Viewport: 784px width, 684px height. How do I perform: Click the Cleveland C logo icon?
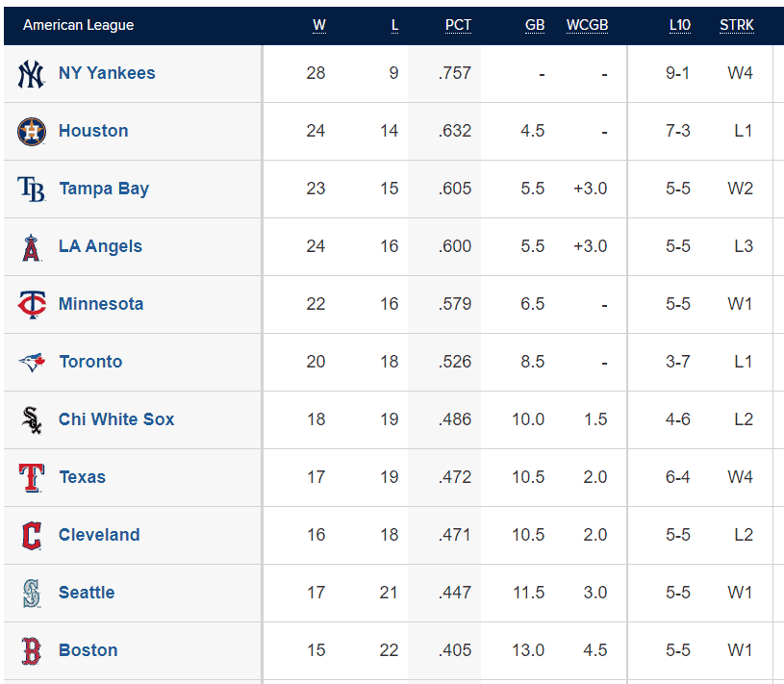(x=32, y=536)
